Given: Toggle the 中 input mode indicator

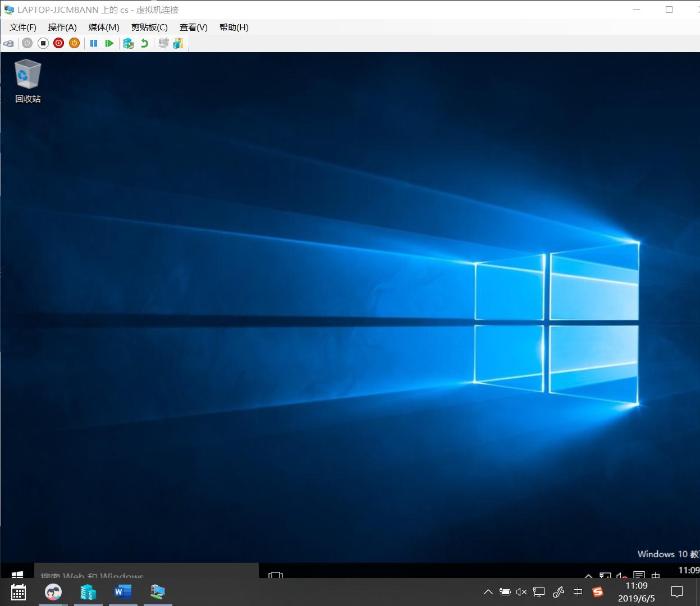Looking at the screenshot, I should [578, 592].
